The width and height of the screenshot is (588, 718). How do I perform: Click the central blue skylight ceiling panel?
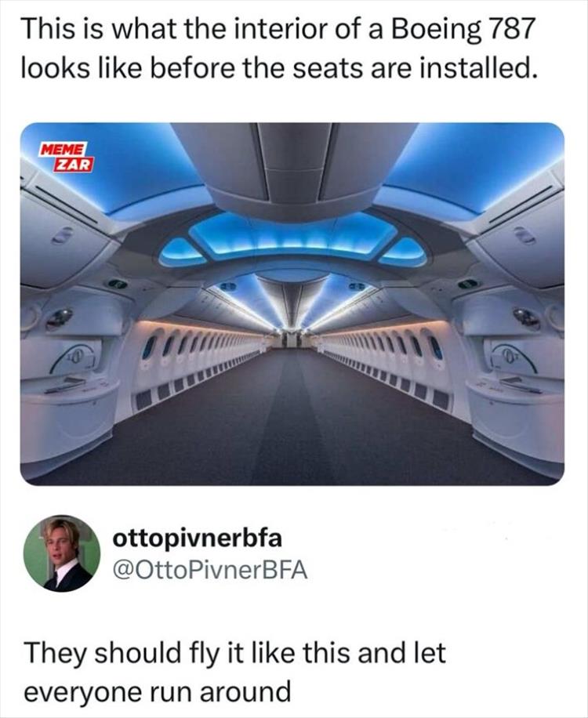point(292,237)
